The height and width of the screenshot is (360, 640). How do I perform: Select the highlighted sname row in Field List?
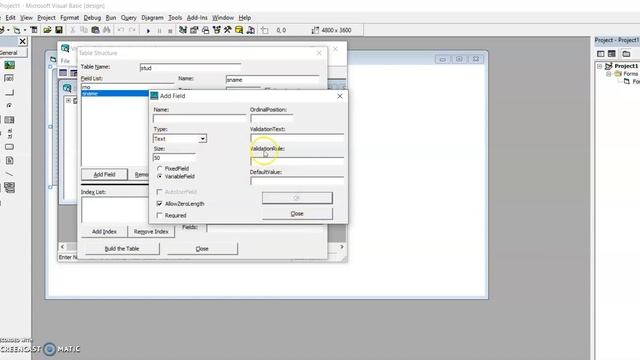[115, 93]
